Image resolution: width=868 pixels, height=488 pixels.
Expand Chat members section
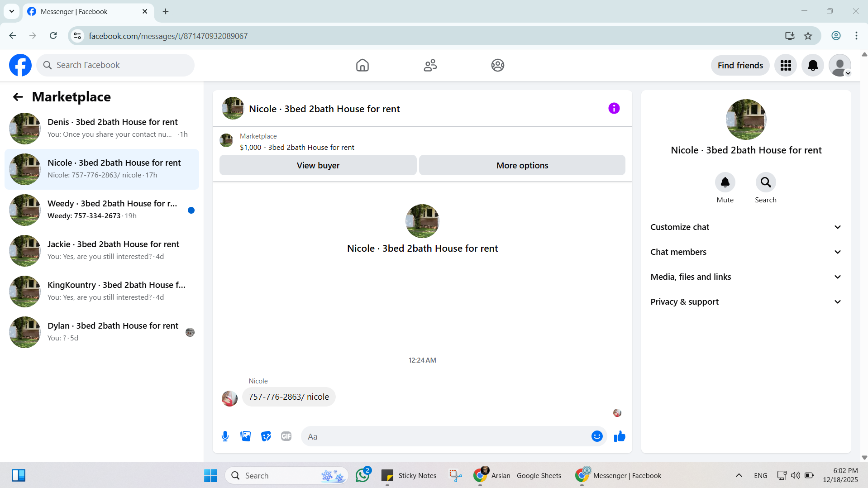click(746, 252)
